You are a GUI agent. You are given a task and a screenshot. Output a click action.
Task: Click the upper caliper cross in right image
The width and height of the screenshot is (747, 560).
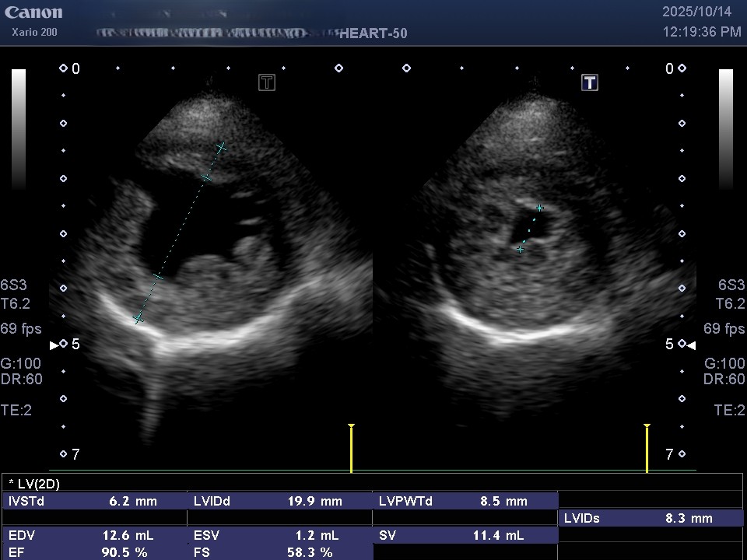(x=539, y=208)
